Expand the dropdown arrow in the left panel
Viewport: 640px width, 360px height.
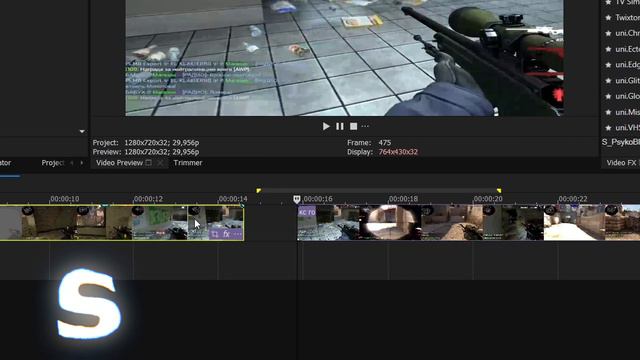[x=82, y=131]
